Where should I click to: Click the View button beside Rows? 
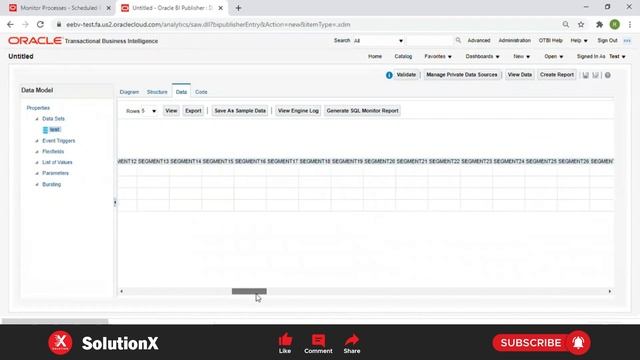[171, 111]
